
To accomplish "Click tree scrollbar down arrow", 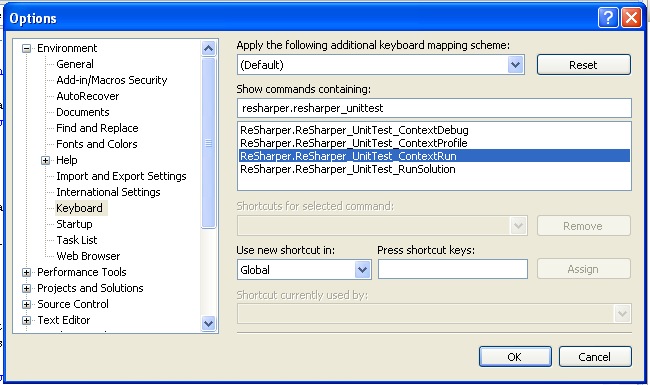I will tap(209, 323).
